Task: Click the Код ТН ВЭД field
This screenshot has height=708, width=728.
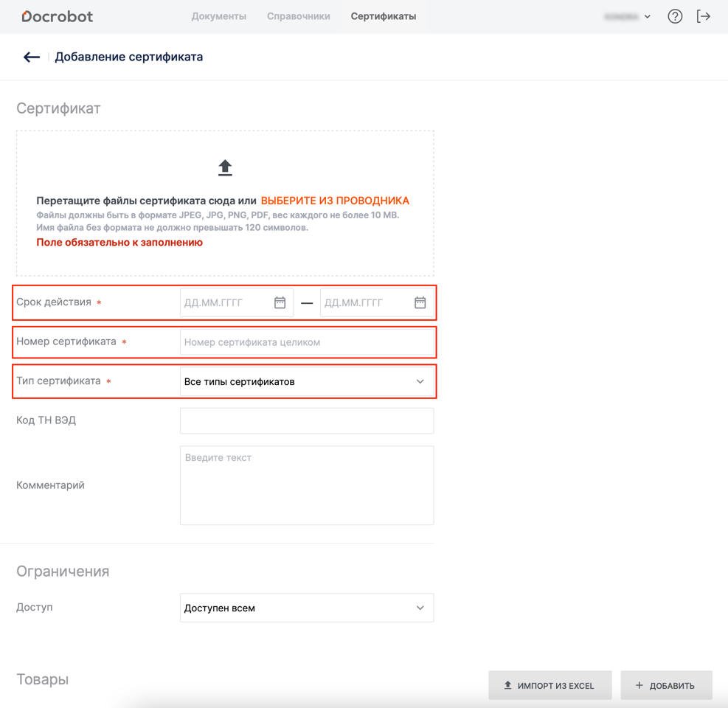Action: 306,421
